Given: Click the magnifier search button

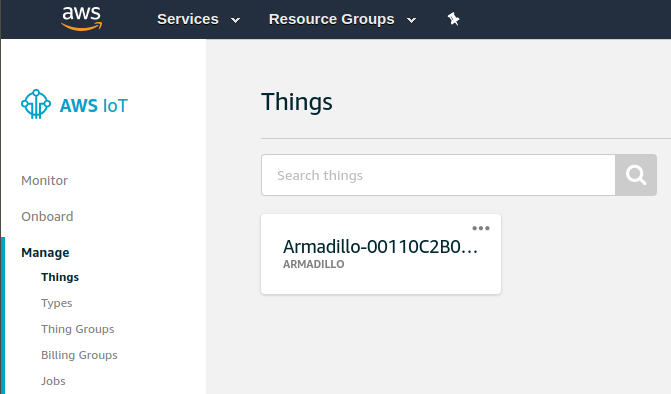Looking at the screenshot, I should pyautogui.click(x=636, y=175).
